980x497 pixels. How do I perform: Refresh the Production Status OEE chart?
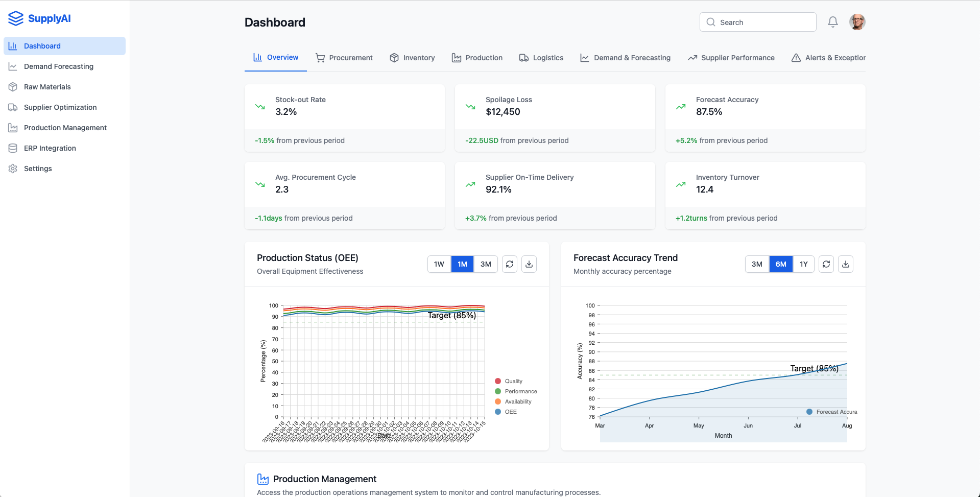509,264
